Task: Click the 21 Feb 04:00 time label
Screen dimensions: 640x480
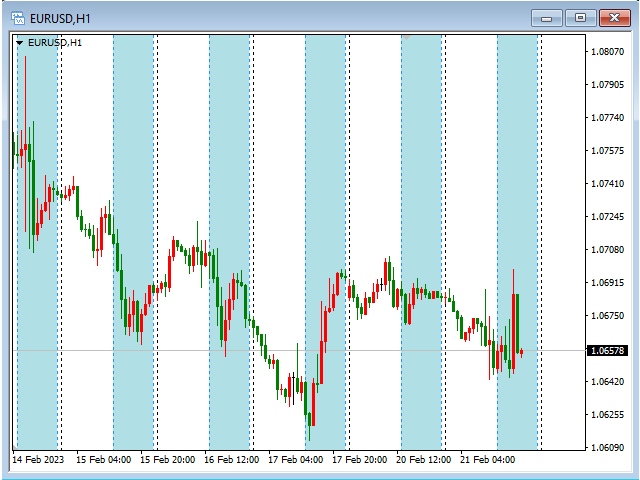Action: click(486, 460)
